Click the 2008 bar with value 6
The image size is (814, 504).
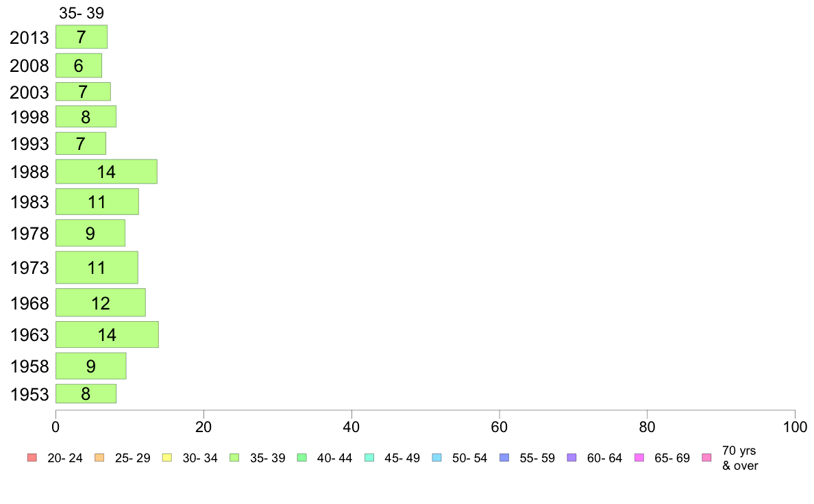pos(79,66)
